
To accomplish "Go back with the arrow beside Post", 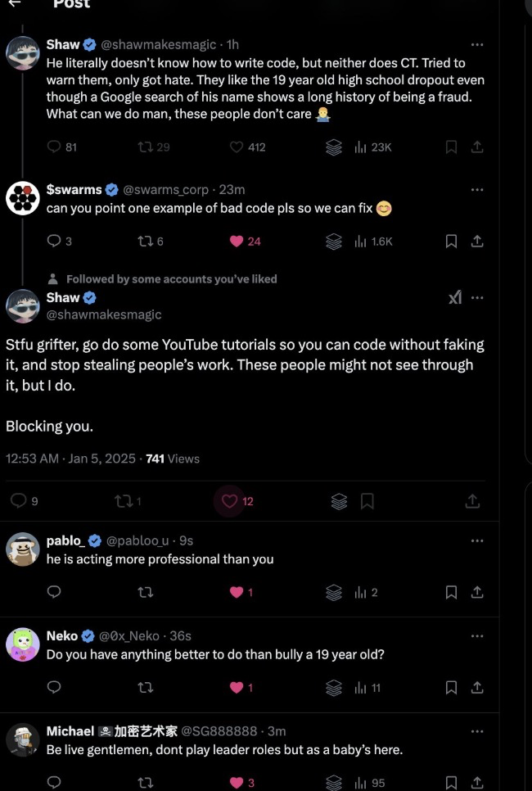I will [x=15, y=3].
